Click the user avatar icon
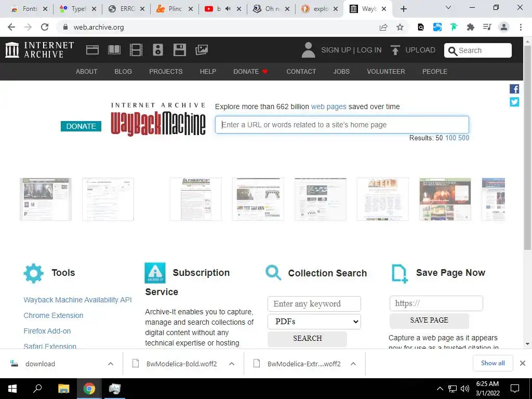The height and width of the screenshot is (399, 532). click(308, 50)
